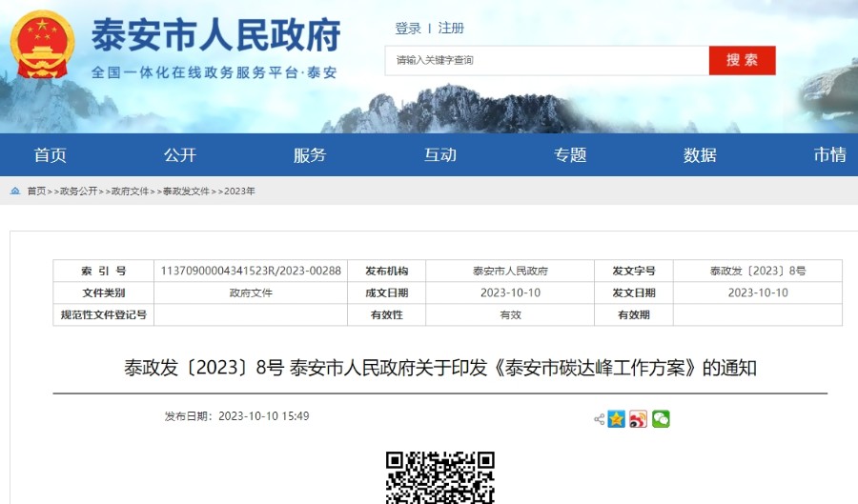Click the 有效期 label cell
Image resolution: width=858 pixels, height=504 pixels.
click(x=634, y=314)
